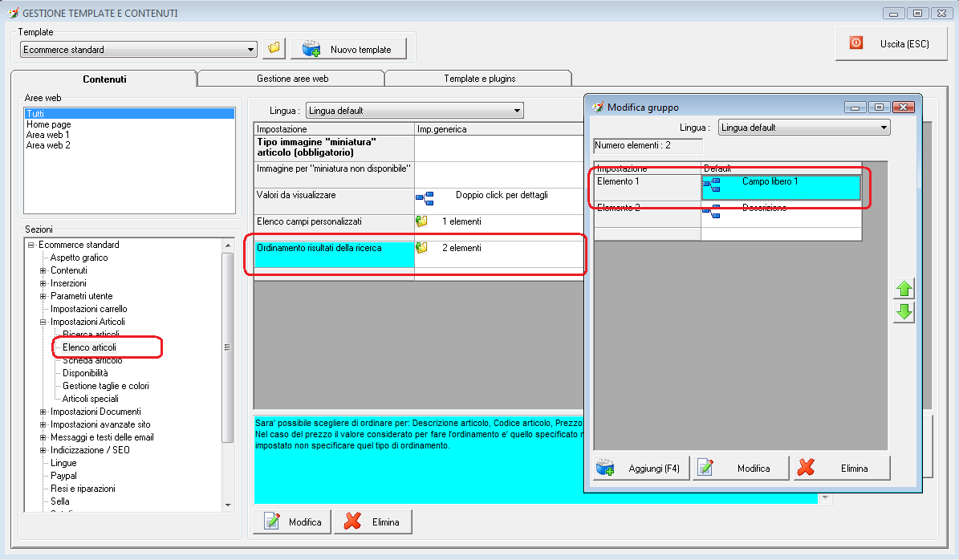Select Impostazioni carrello tree item

pos(89,309)
